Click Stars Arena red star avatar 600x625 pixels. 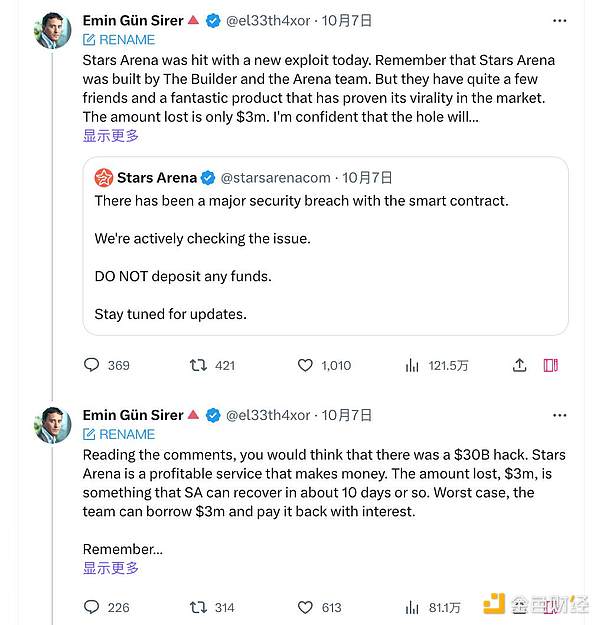(x=103, y=178)
